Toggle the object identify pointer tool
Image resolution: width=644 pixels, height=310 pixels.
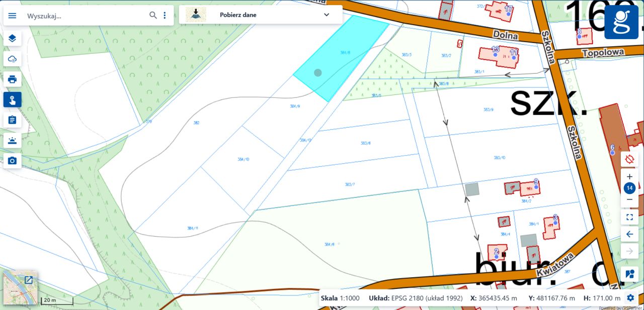(13, 99)
